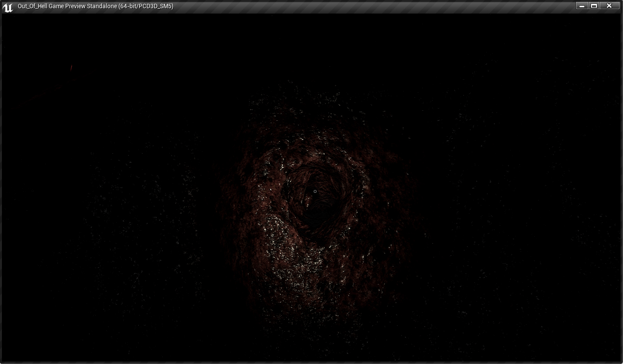Minimize the game preview window
Viewport: 623px width, 364px height.
[x=582, y=6]
